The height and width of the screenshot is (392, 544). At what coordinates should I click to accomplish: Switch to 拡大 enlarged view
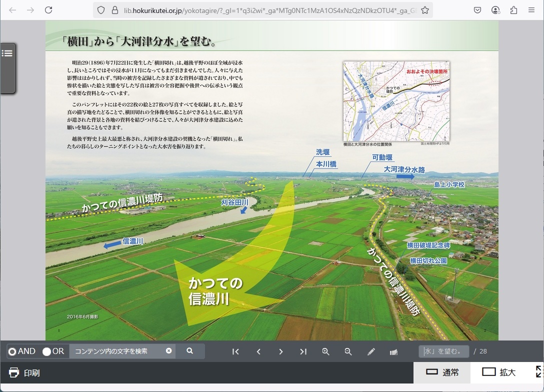[x=499, y=372]
